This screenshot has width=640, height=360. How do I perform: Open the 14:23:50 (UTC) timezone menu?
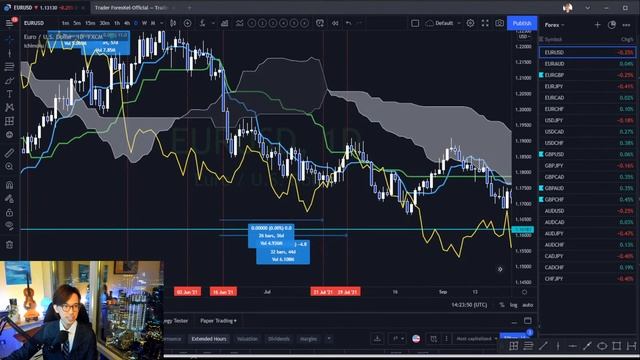pyautogui.click(x=469, y=305)
